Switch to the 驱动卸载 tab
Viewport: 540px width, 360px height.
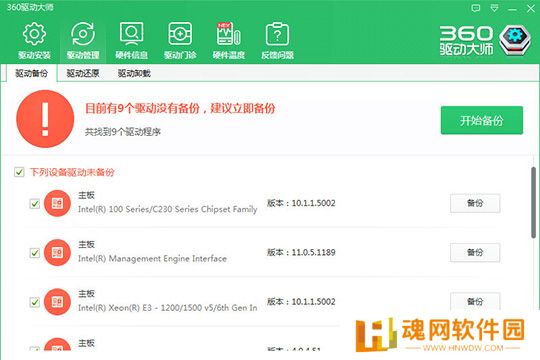pyautogui.click(x=134, y=73)
